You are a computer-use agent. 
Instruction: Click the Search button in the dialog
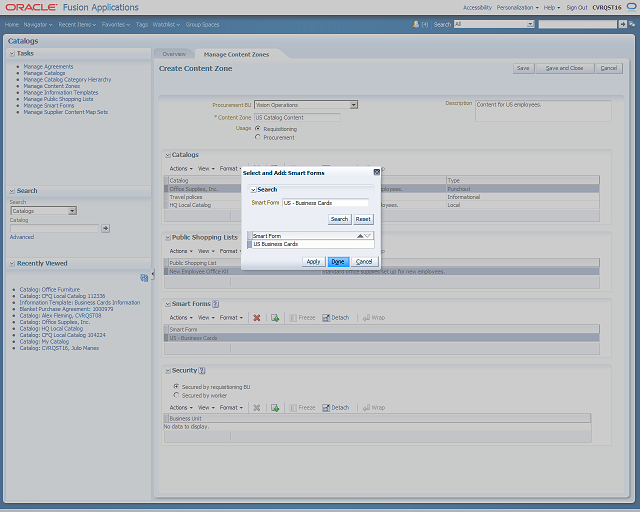(x=339, y=219)
